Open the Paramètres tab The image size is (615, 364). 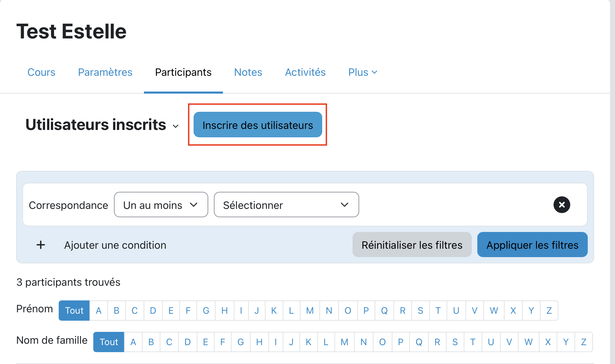point(105,72)
